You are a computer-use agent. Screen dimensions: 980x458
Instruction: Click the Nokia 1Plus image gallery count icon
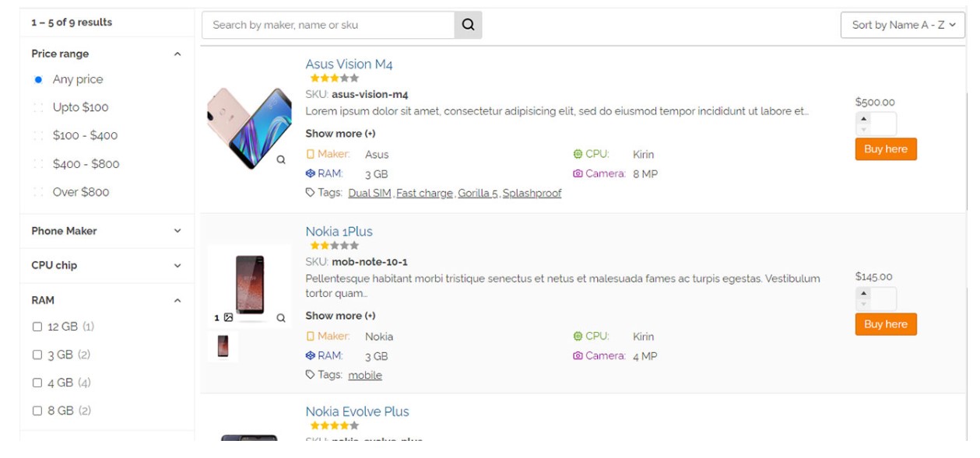point(227,317)
